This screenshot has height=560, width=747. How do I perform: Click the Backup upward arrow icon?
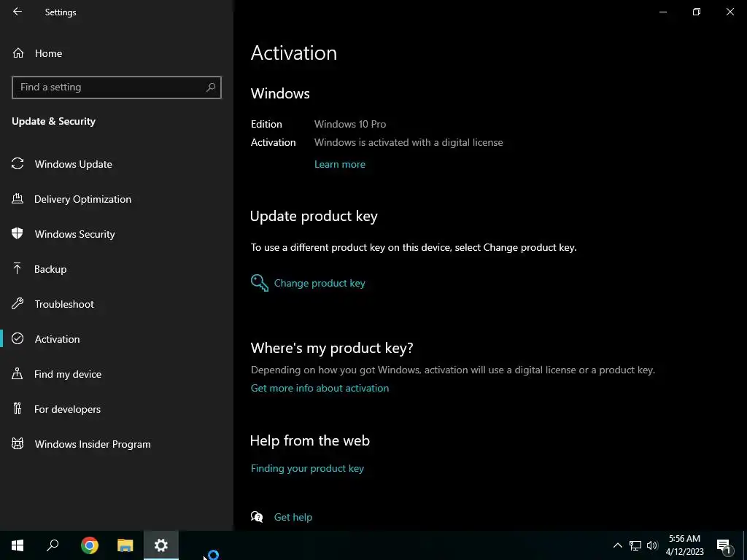(18, 268)
